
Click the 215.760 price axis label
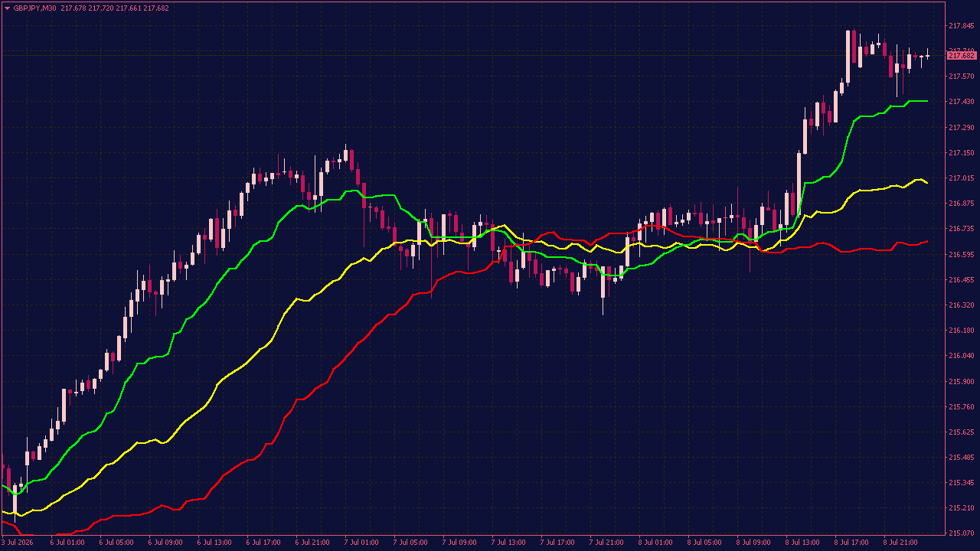coord(961,407)
